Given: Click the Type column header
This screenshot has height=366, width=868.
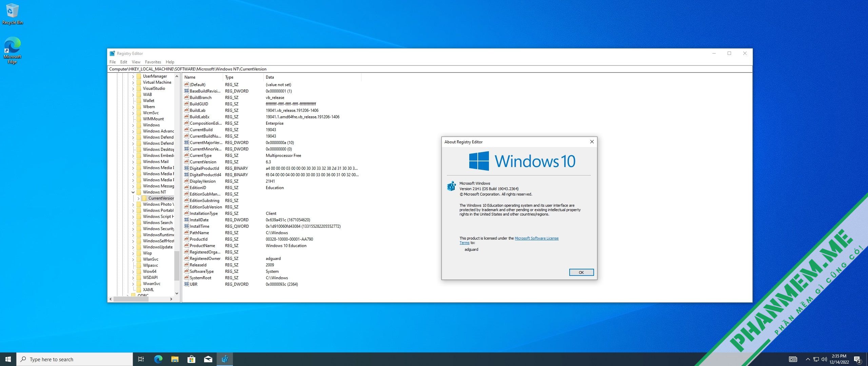Looking at the screenshot, I should pyautogui.click(x=243, y=77).
